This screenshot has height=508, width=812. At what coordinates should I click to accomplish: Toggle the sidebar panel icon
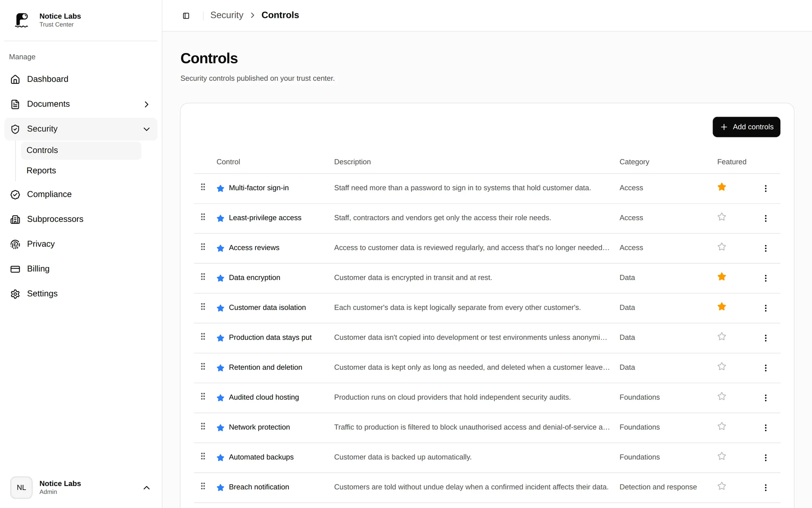pos(186,15)
